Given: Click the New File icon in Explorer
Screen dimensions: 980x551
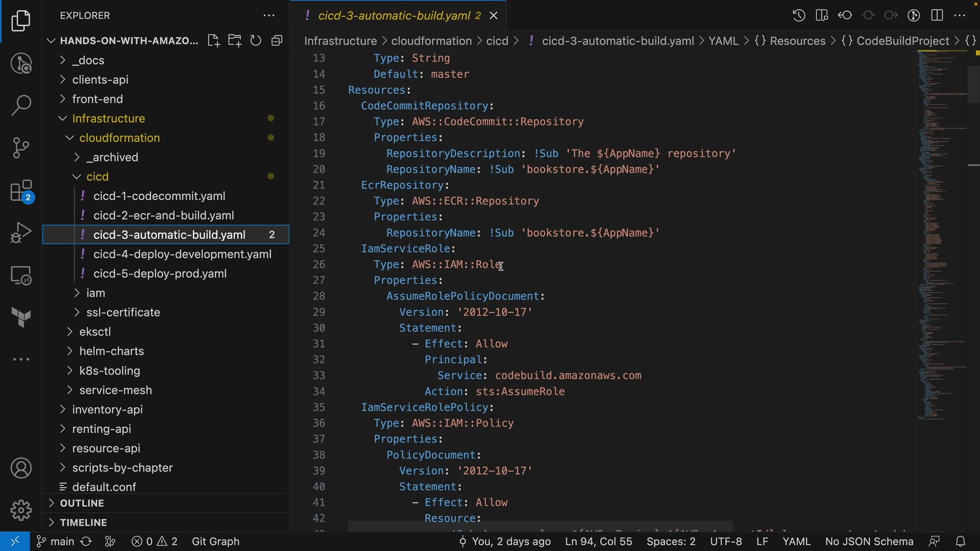Looking at the screenshot, I should pos(213,41).
